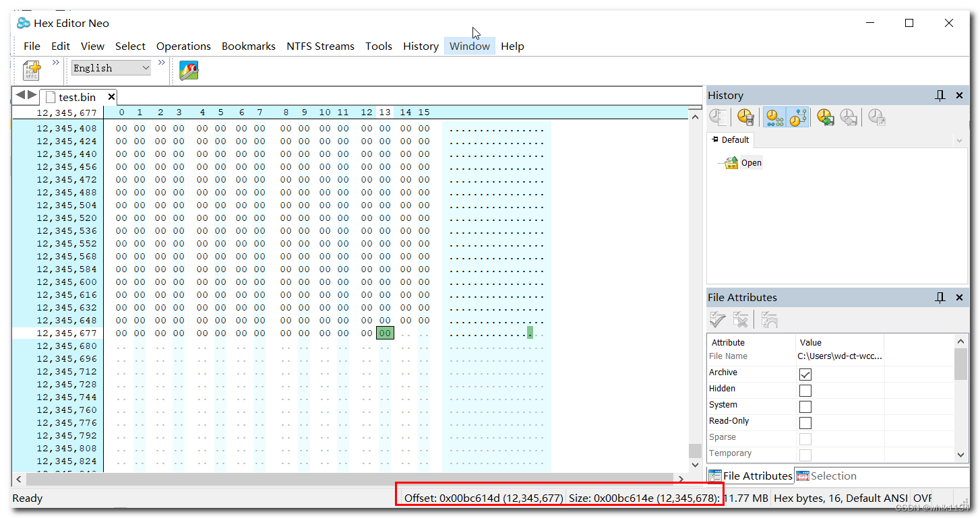980x518 pixels.
Task: Open the Select menu
Action: click(130, 46)
